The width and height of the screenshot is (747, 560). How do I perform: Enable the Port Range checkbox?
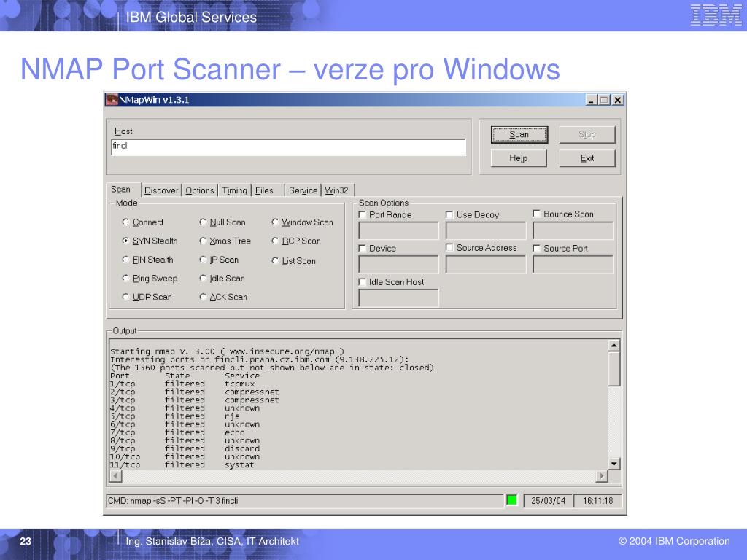(x=362, y=215)
